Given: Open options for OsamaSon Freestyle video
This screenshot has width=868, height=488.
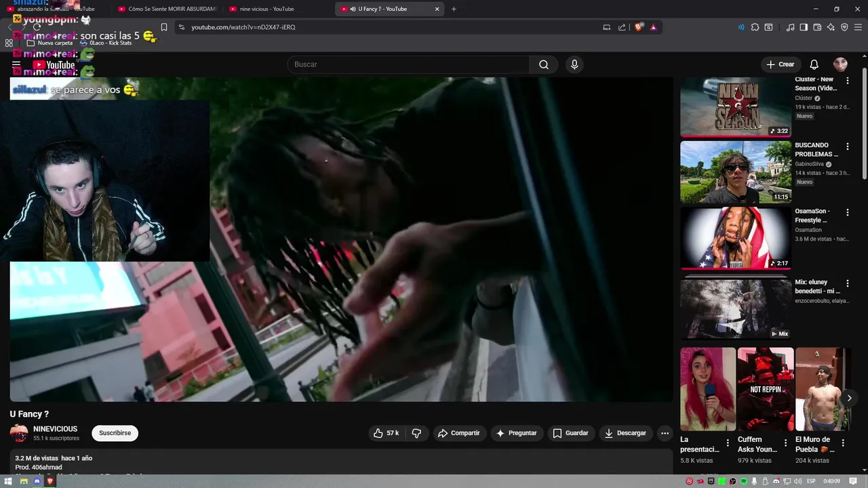Looking at the screenshot, I should pyautogui.click(x=847, y=212).
